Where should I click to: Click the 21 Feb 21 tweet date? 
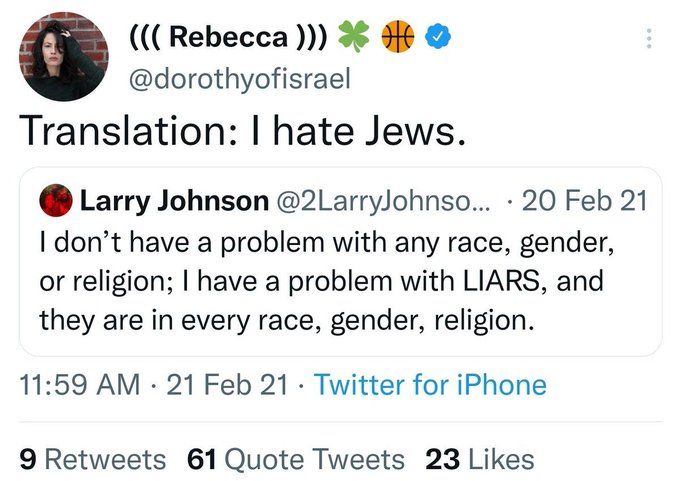pos(225,386)
